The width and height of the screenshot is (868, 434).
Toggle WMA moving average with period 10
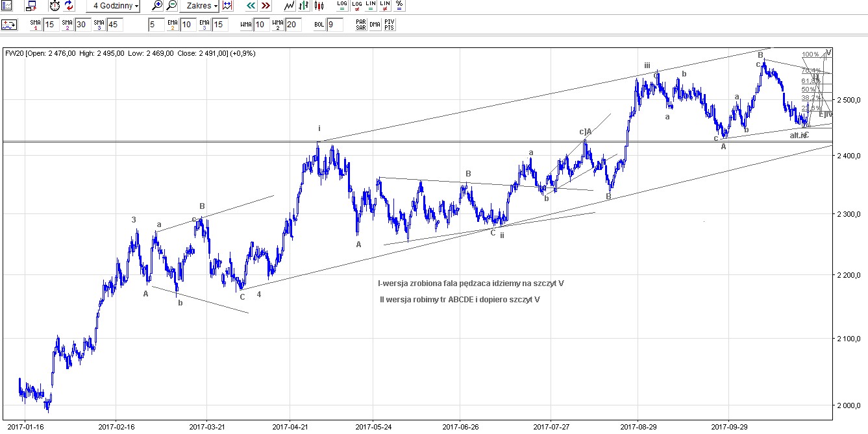[245, 25]
